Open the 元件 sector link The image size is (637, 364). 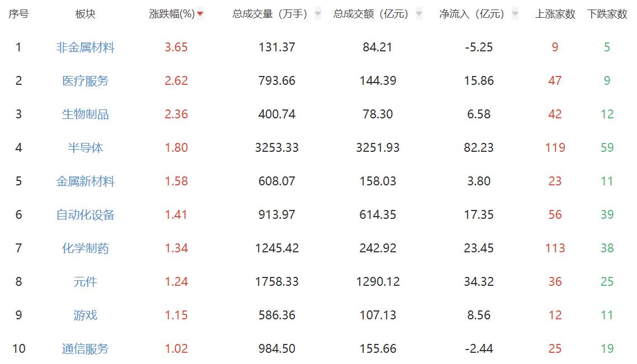85,281
